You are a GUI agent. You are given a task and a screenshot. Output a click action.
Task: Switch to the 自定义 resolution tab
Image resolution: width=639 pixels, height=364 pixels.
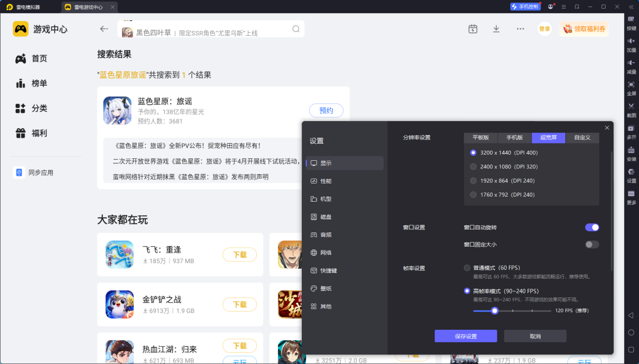click(582, 138)
